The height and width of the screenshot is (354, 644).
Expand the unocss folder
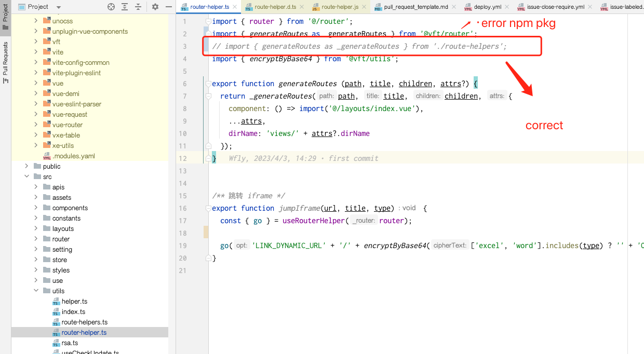point(36,21)
